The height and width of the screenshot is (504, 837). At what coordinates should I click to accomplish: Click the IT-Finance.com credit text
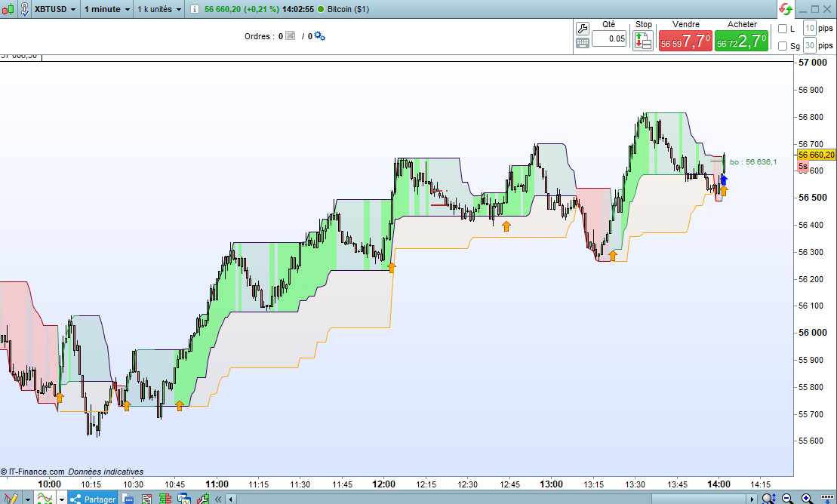point(32,472)
